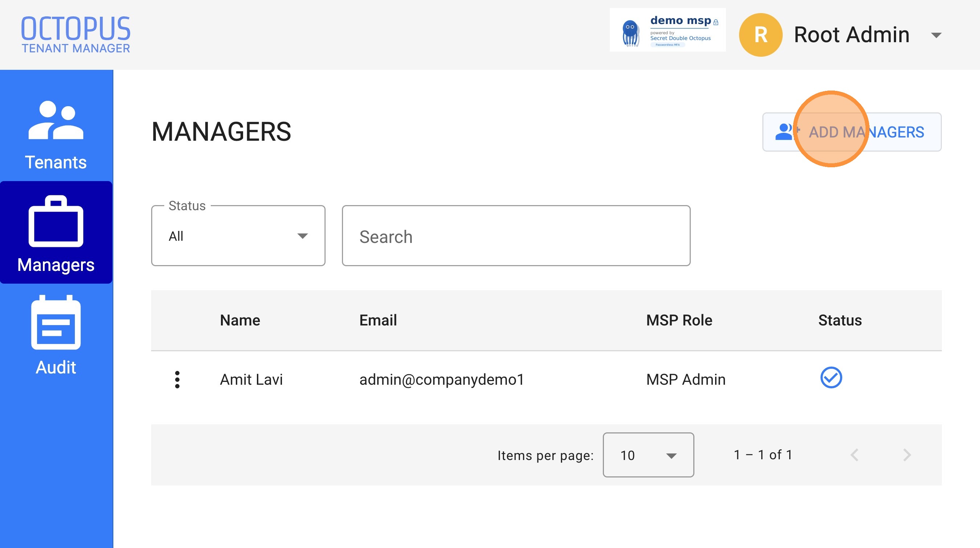
Task: Click the Status column header
Action: click(x=840, y=320)
